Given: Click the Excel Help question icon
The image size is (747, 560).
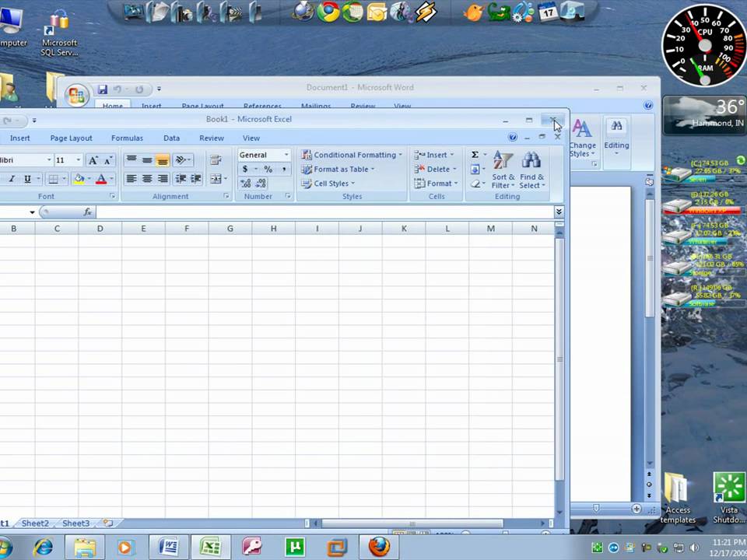Looking at the screenshot, I should click(x=513, y=137).
